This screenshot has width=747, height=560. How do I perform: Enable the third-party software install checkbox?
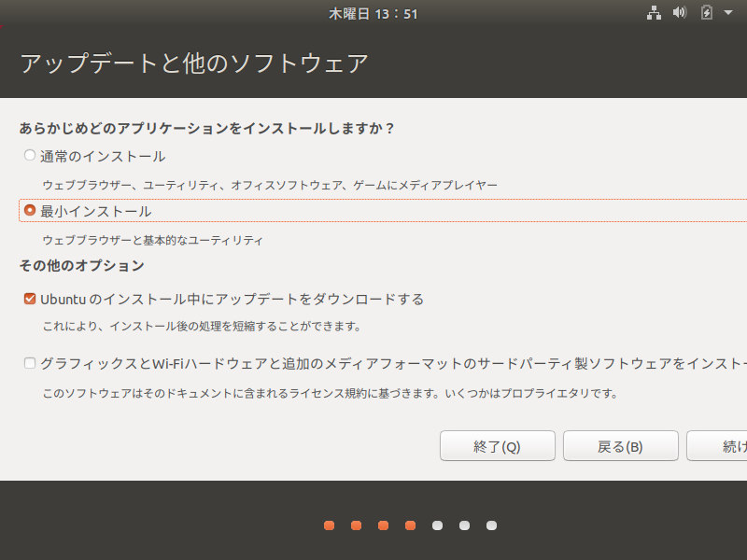[30, 363]
